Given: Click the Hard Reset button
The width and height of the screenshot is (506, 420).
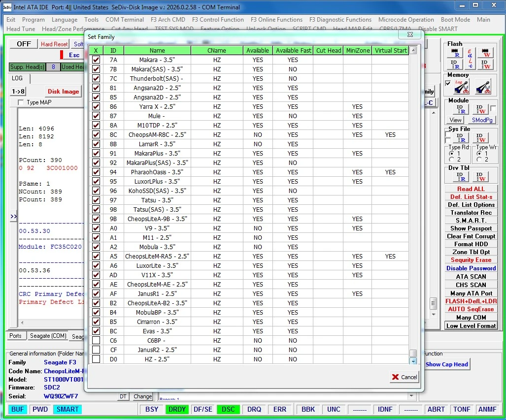Looking at the screenshot, I should pos(54,44).
